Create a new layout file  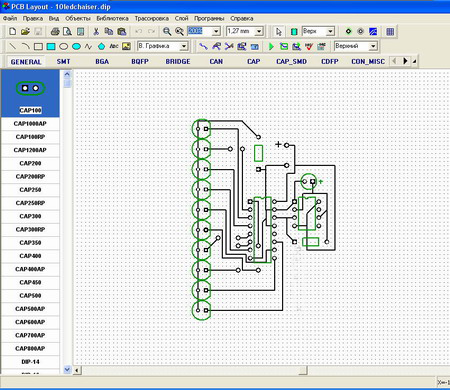(x=12, y=32)
